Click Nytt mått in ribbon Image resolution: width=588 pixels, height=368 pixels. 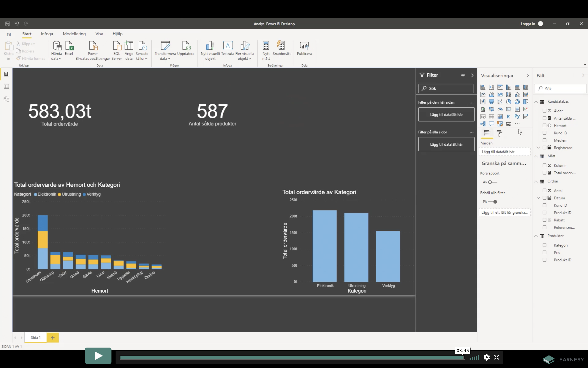tap(266, 51)
